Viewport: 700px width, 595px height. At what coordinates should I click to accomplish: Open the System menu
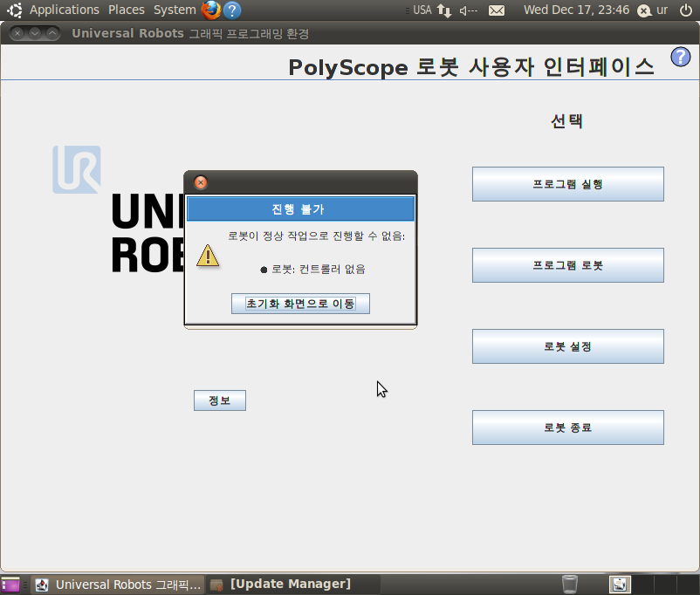pyautogui.click(x=175, y=10)
